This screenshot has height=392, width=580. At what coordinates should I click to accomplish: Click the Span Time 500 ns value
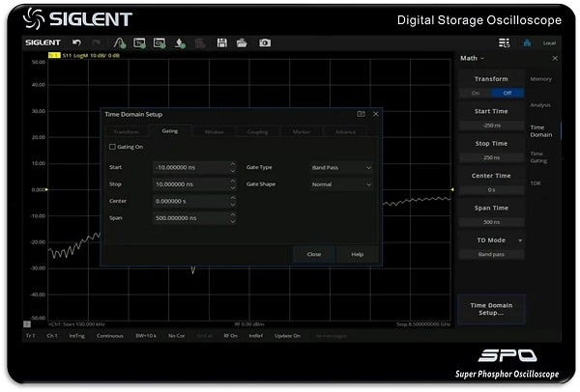[491, 222]
